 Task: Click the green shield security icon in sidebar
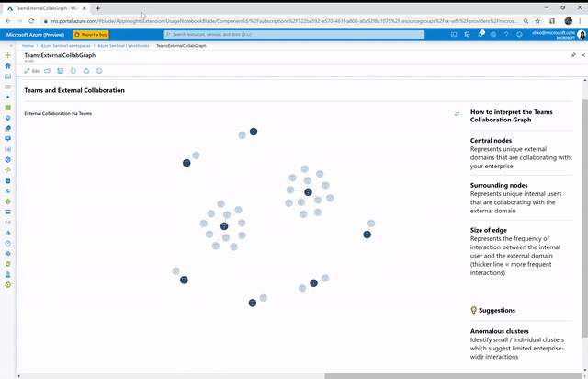click(7, 264)
